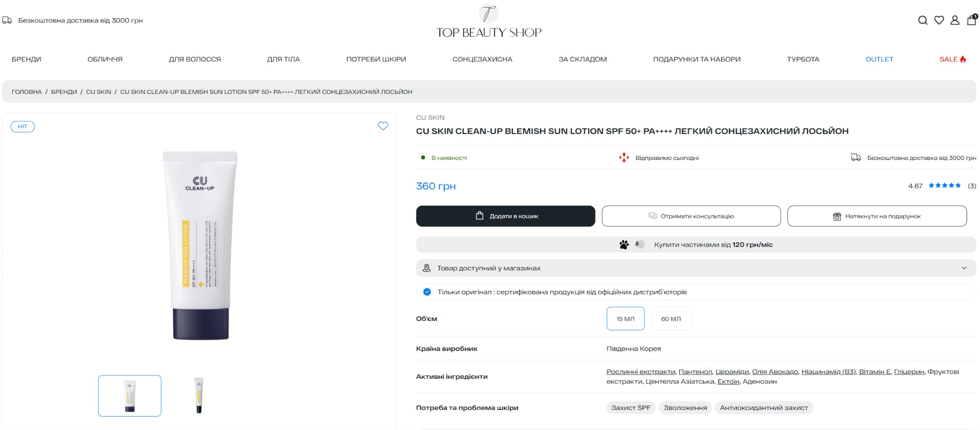Open the ОБЛИЧЧЯ menu

pyautogui.click(x=105, y=59)
